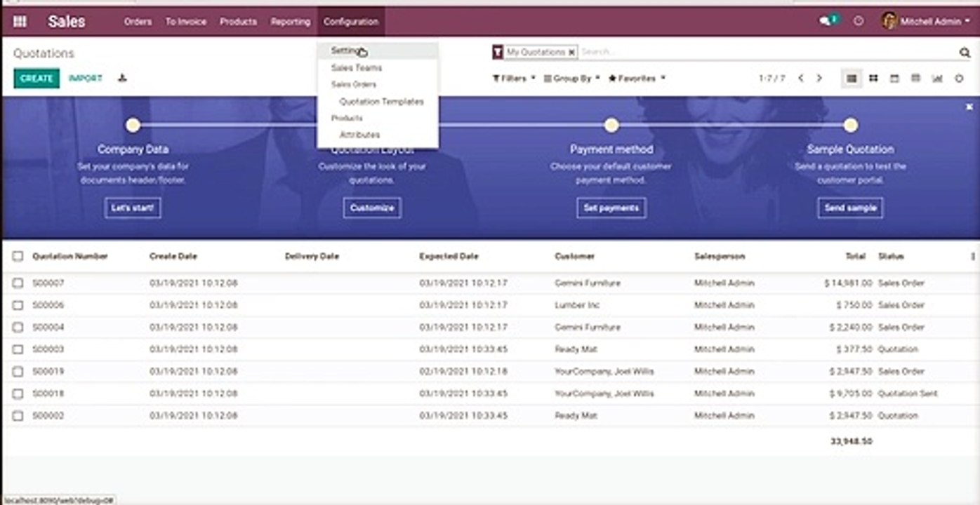Close the onboarding banner
This screenshot has height=505, width=980.
969,107
